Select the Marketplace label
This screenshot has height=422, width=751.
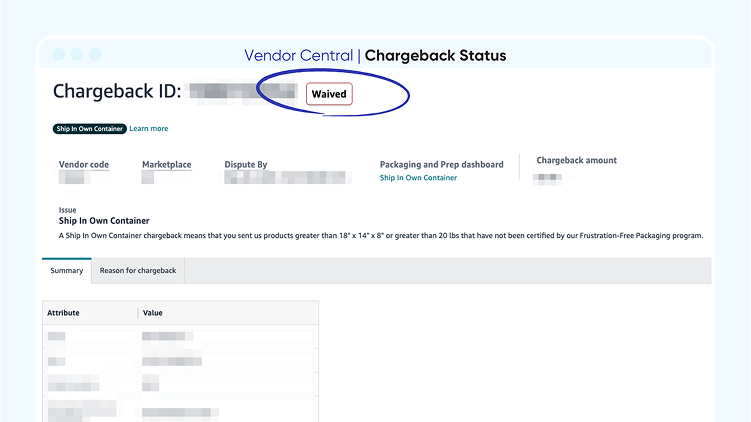pyautogui.click(x=167, y=164)
